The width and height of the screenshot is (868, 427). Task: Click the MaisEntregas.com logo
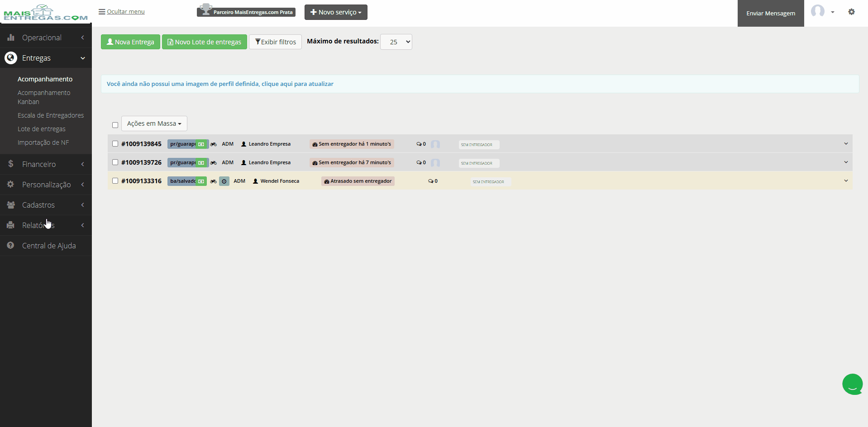point(46,13)
